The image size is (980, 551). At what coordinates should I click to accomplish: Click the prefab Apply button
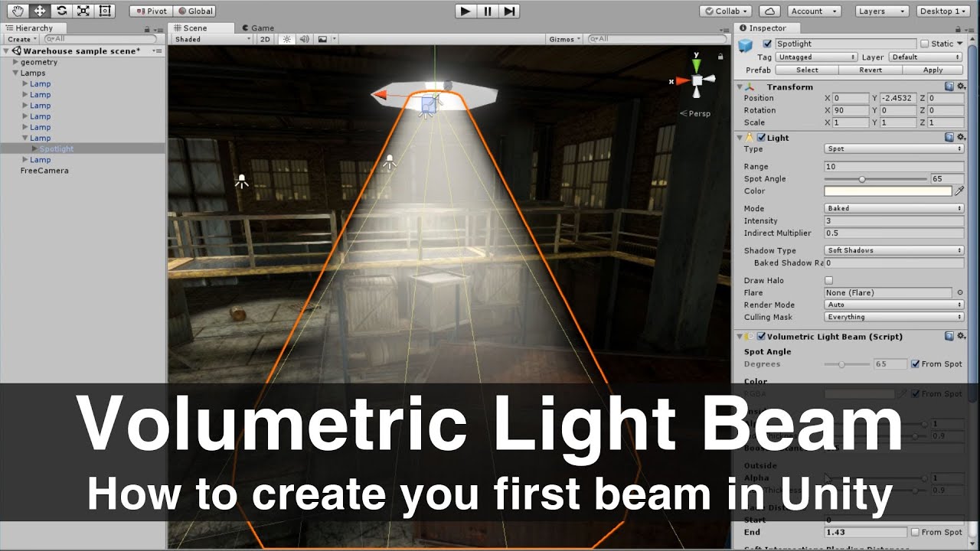[933, 70]
